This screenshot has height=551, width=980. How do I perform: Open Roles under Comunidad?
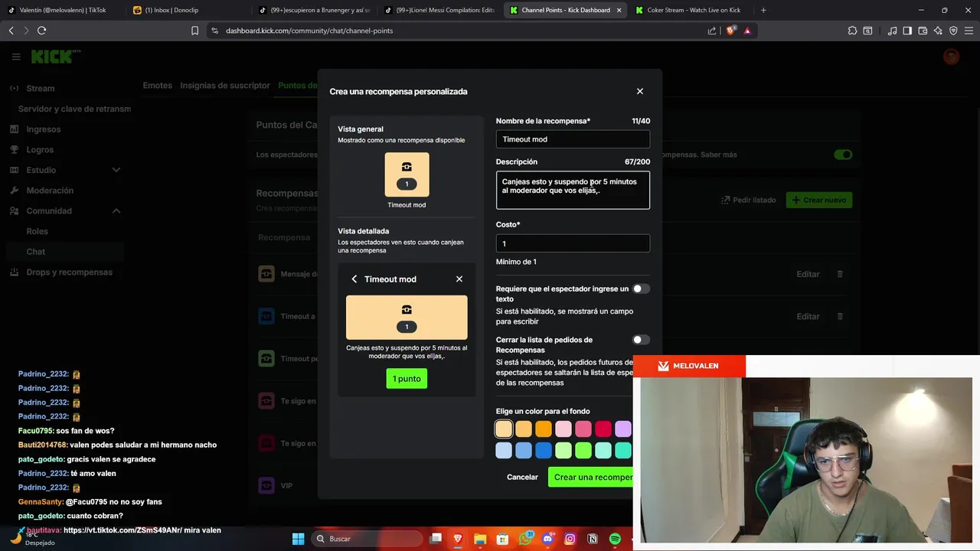coord(37,231)
